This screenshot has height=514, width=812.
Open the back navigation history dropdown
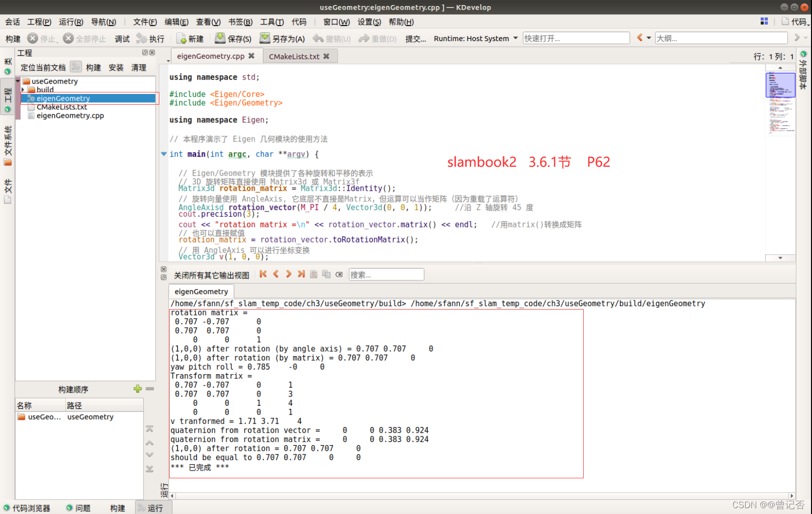click(649, 38)
